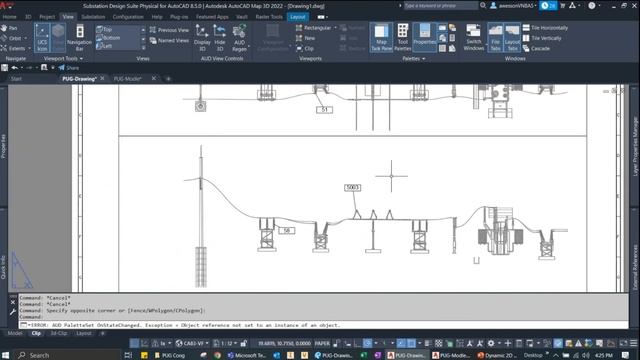Click the Display 3D icon

(202, 38)
